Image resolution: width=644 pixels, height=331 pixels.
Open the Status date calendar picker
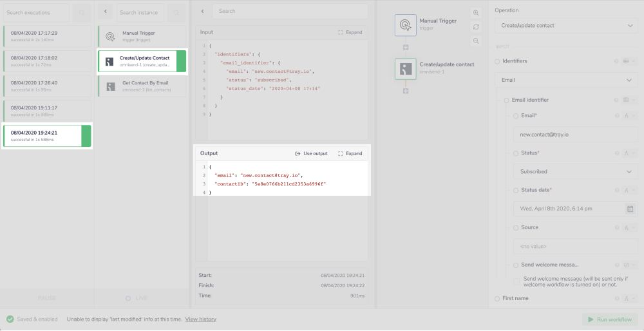[630, 209]
